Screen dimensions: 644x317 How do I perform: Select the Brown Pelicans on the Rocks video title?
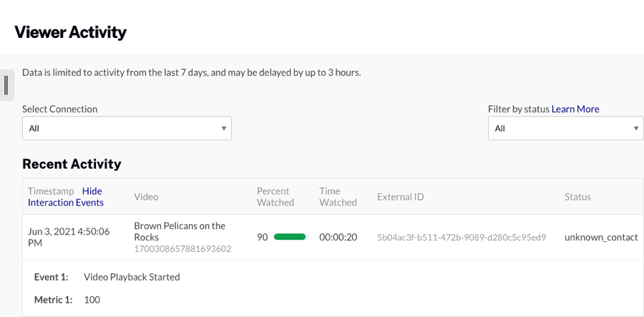pyautogui.click(x=180, y=231)
